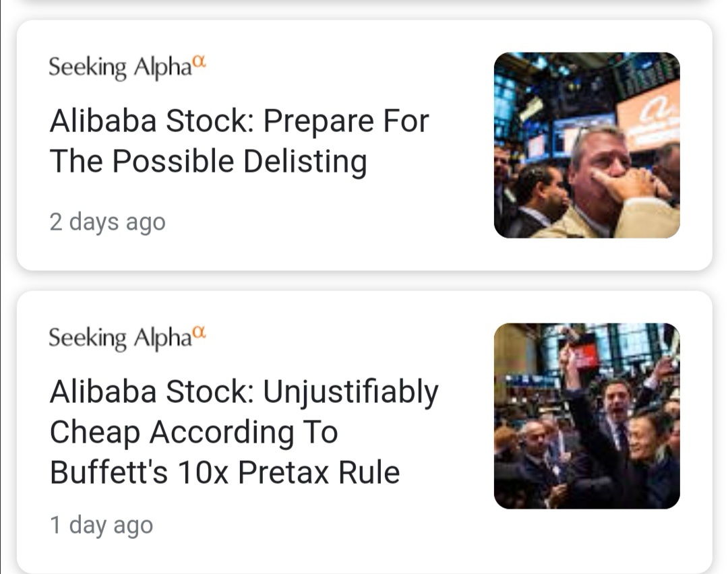The width and height of the screenshot is (728, 574).
Task: Click the '1 day ago' timestamp
Action: coord(101,525)
